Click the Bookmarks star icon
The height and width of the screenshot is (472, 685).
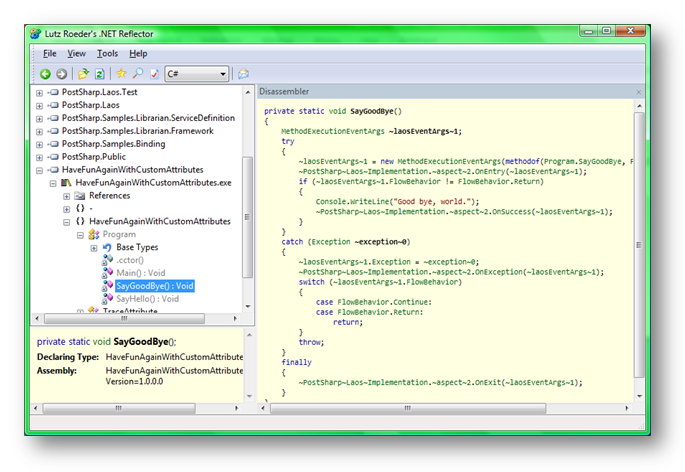pyautogui.click(x=121, y=73)
